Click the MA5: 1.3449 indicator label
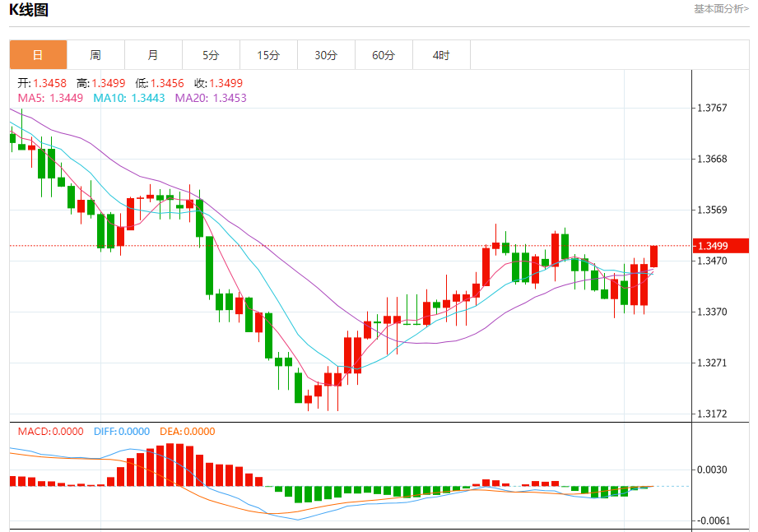This screenshot has width=758, height=532. (x=50, y=98)
